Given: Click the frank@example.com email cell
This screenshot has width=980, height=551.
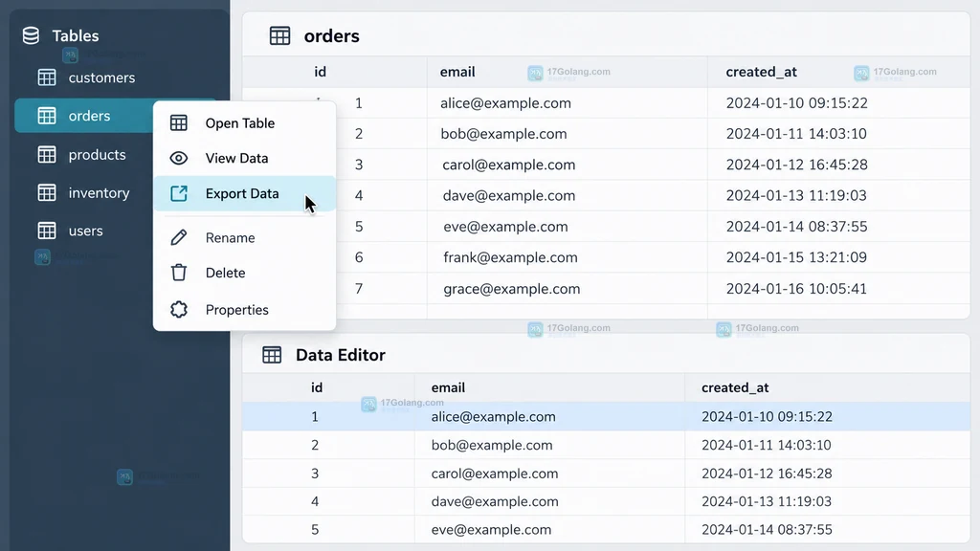Looking at the screenshot, I should coord(511,257).
